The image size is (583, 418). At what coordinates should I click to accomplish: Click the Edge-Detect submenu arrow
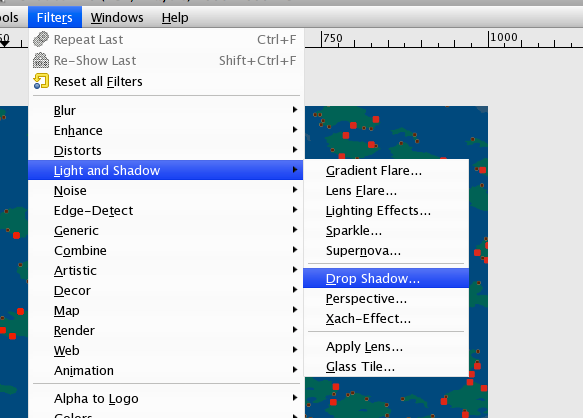(295, 209)
